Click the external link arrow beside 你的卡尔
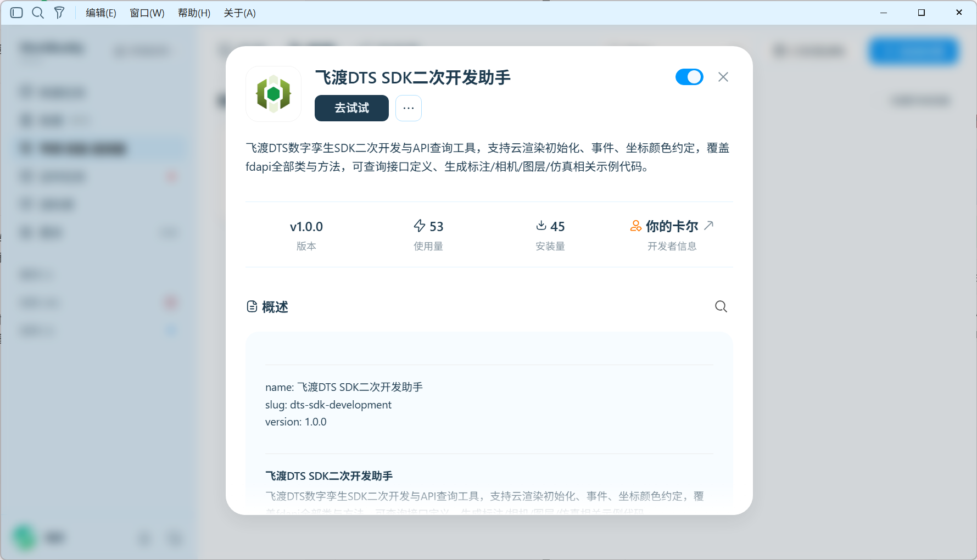 [x=709, y=225]
